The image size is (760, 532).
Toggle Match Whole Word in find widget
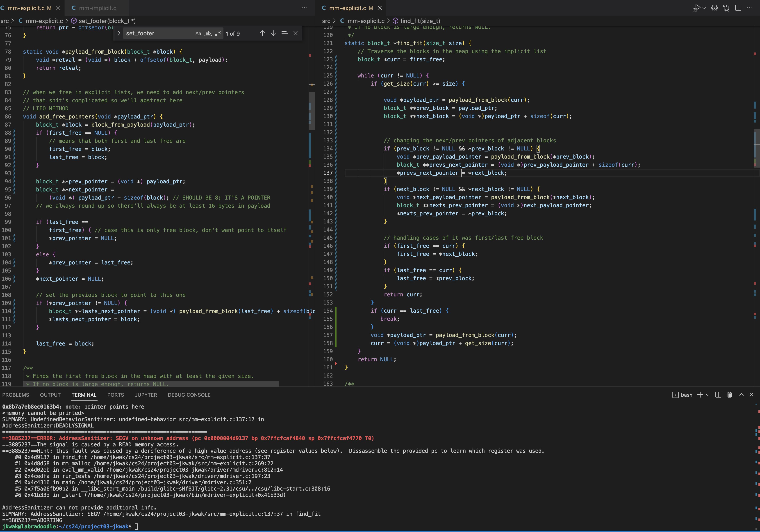coord(208,33)
